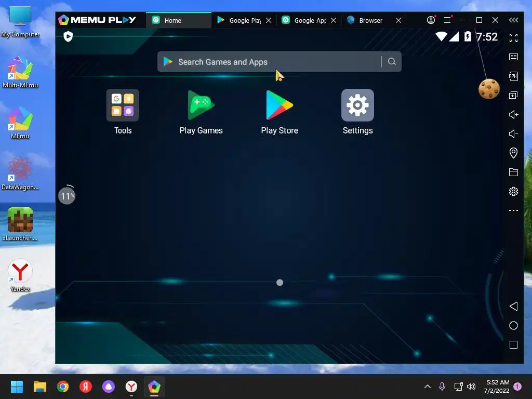Open the Play Store app

coord(279,105)
